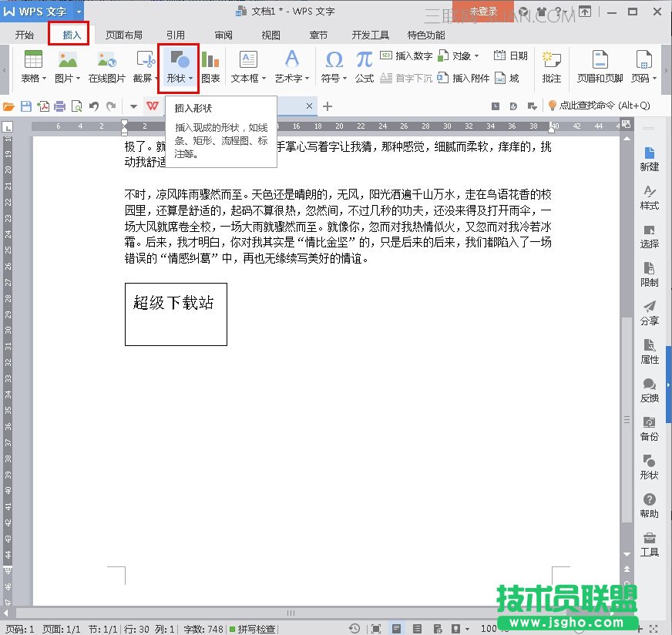Viewport: 672px width, 635px height.
Task: Open 属性 properties in right sidebar
Action: pyautogui.click(x=649, y=351)
